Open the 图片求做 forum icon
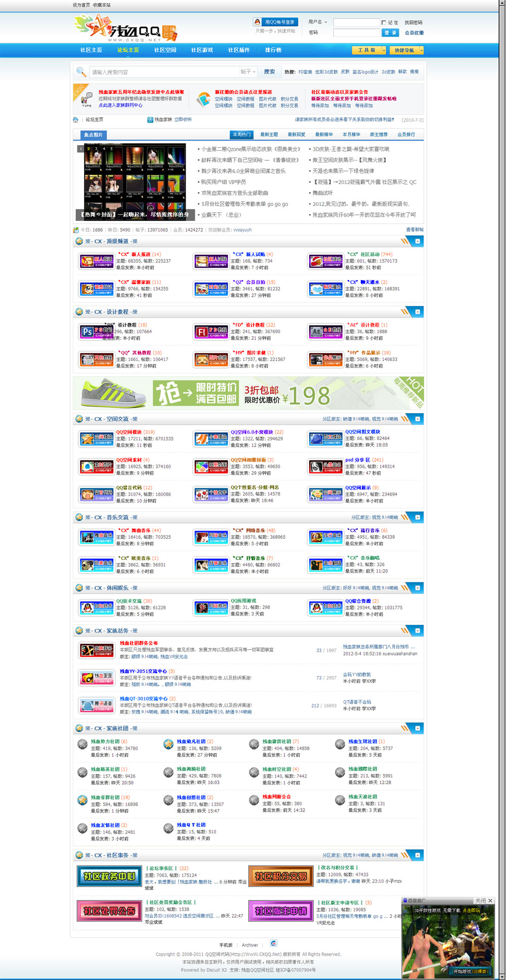Image resolution: width=506 pixels, height=980 pixels. (x=211, y=360)
